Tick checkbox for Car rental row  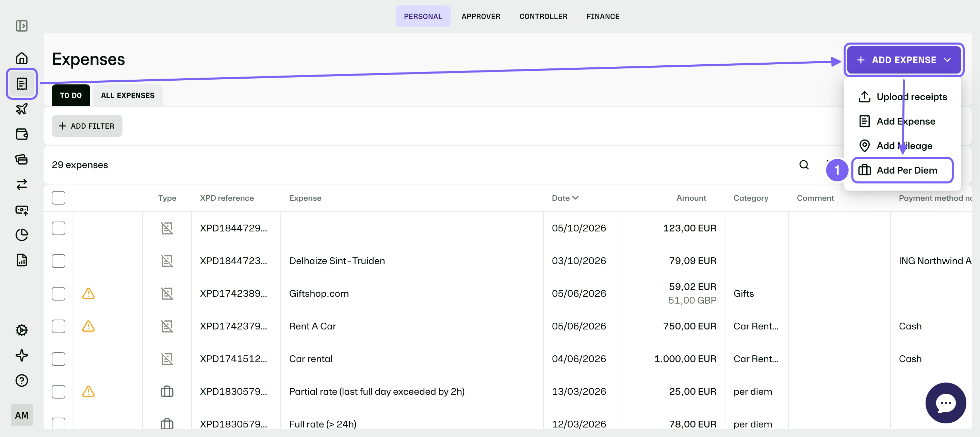pyautogui.click(x=59, y=359)
